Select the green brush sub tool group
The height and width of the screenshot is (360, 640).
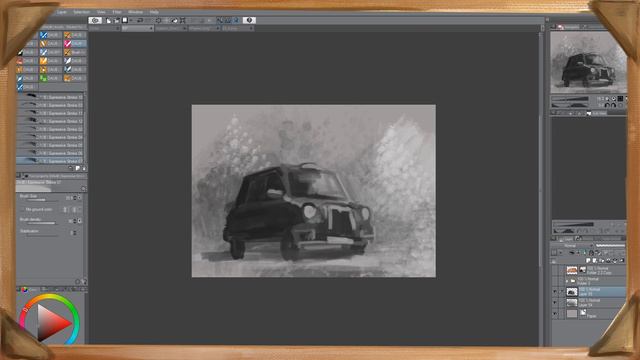[50, 78]
